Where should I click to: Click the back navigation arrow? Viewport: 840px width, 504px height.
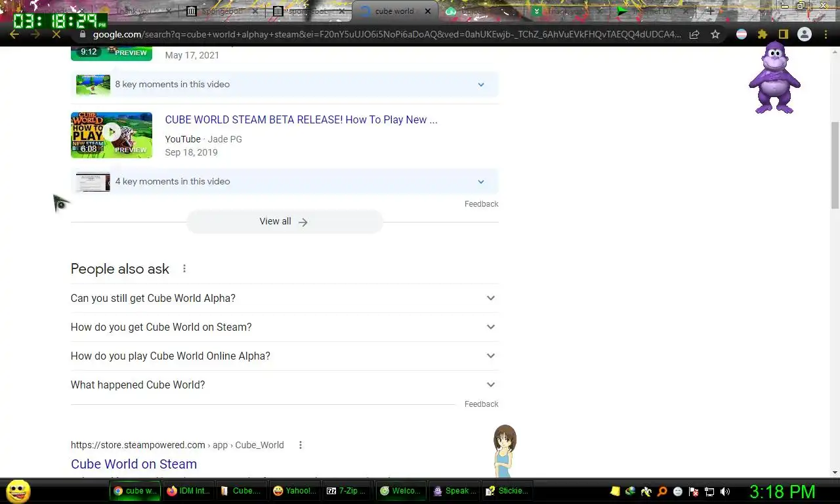(x=14, y=35)
